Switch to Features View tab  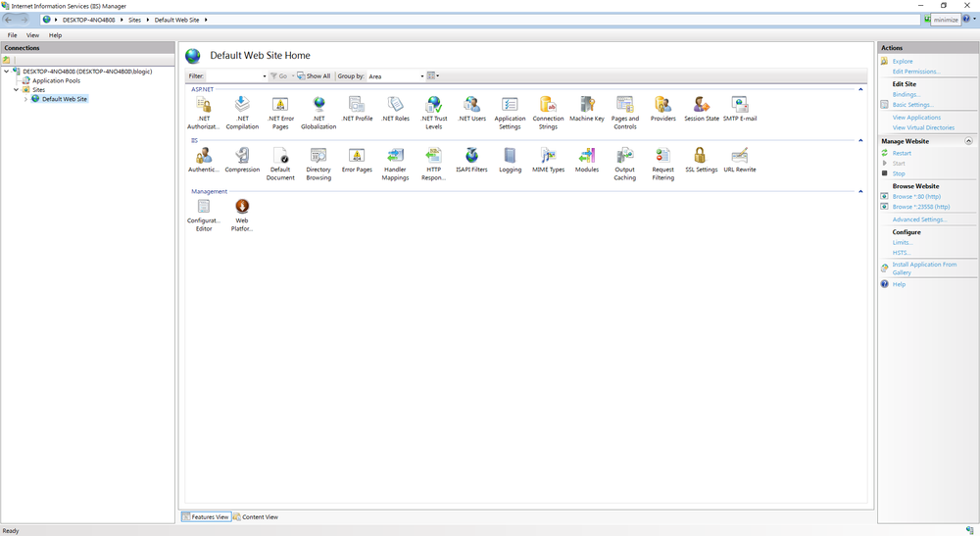[x=206, y=516]
